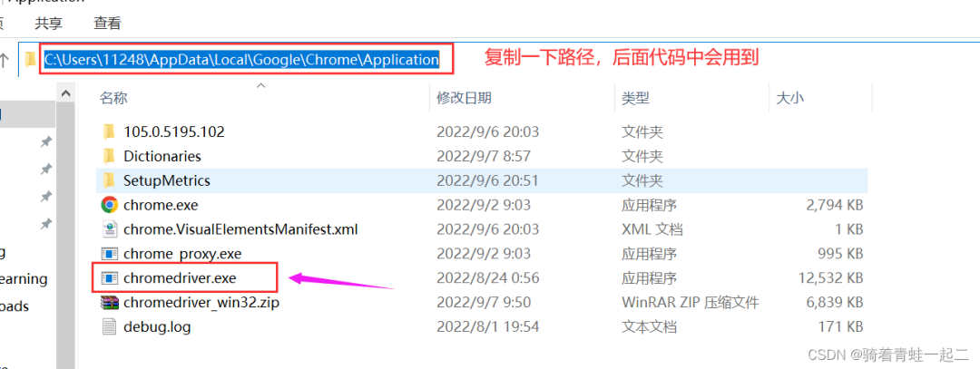Click the 105.0.5195.102 folder icon
Viewport: 980px width, 369px height.
110,131
